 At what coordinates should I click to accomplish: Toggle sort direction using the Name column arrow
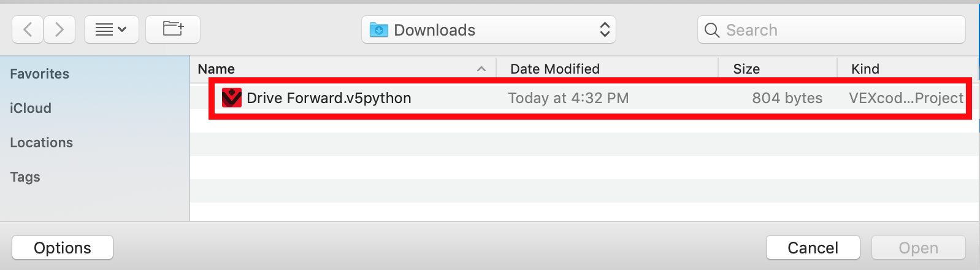[x=481, y=69]
